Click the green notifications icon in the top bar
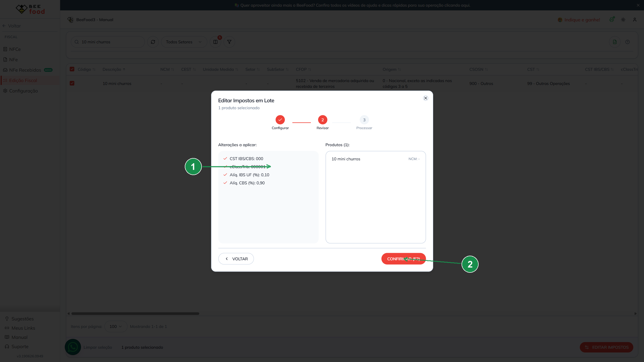This screenshot has width=644, height=362. click(612, 20)
